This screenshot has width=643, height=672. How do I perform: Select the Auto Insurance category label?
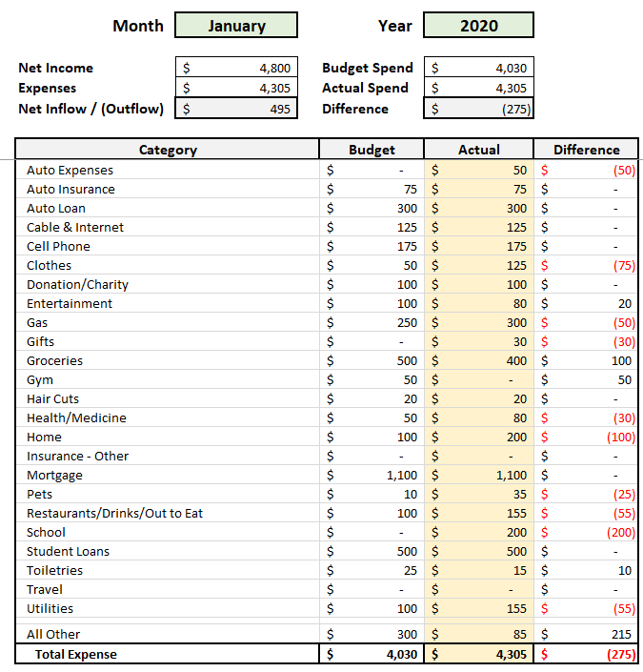(70, 189)
